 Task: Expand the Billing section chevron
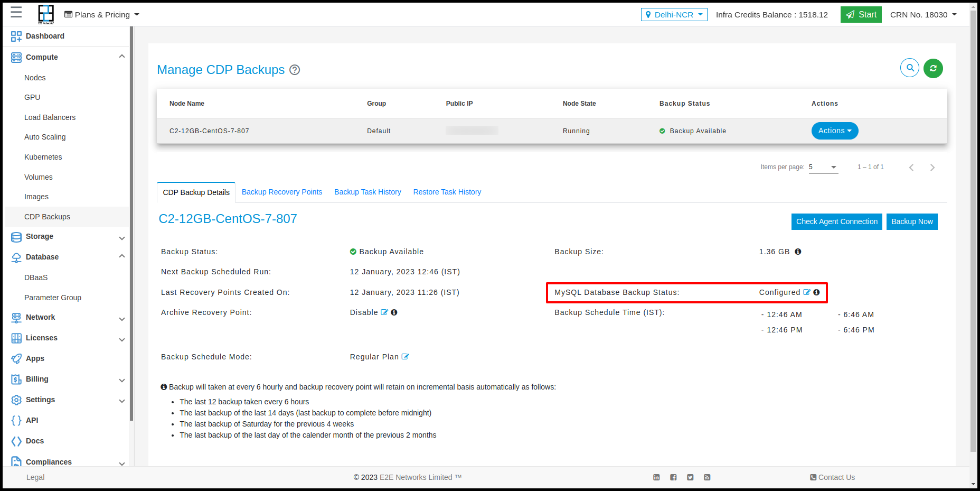coord(122,381)
